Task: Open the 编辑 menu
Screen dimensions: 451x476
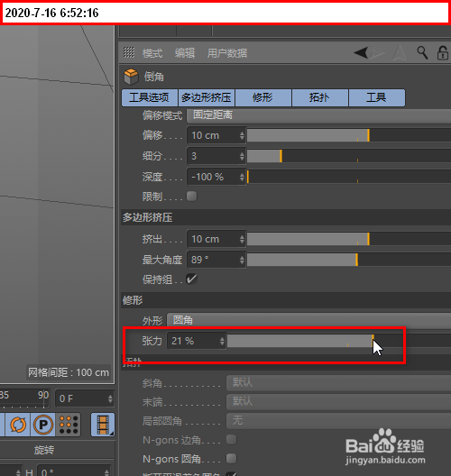Action: [x=185, y=53]
